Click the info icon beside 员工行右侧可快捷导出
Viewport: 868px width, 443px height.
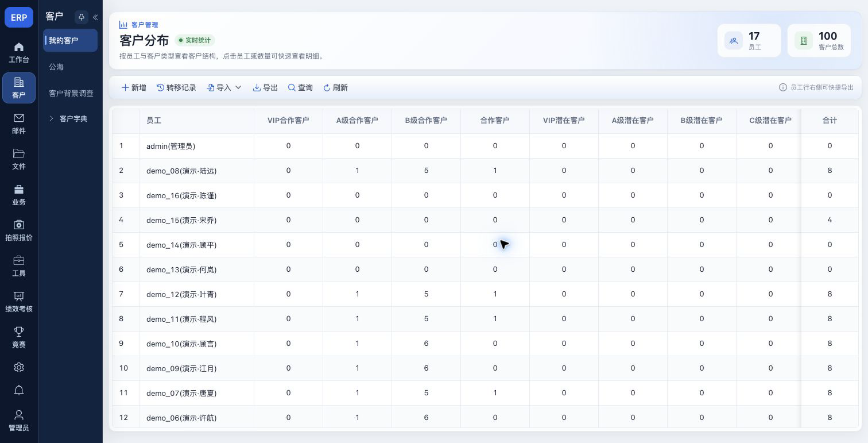pos(782,87)
